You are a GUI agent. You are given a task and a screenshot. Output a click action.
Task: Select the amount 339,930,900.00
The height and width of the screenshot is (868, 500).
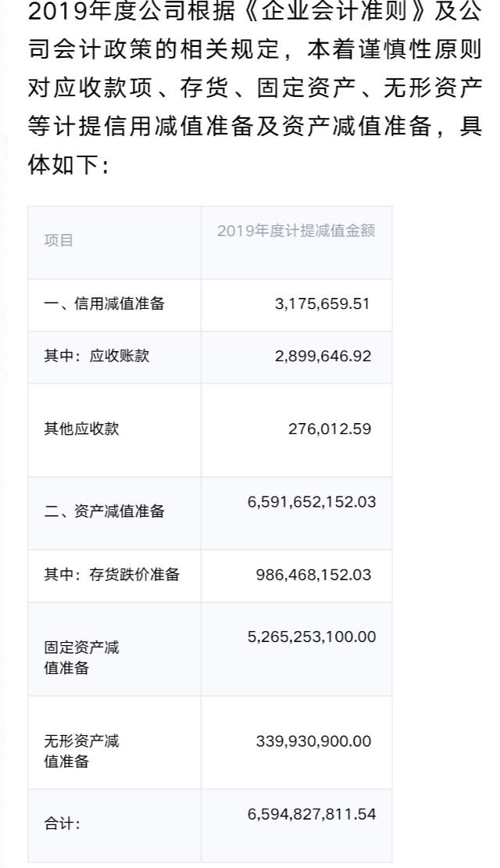(313, 740)
